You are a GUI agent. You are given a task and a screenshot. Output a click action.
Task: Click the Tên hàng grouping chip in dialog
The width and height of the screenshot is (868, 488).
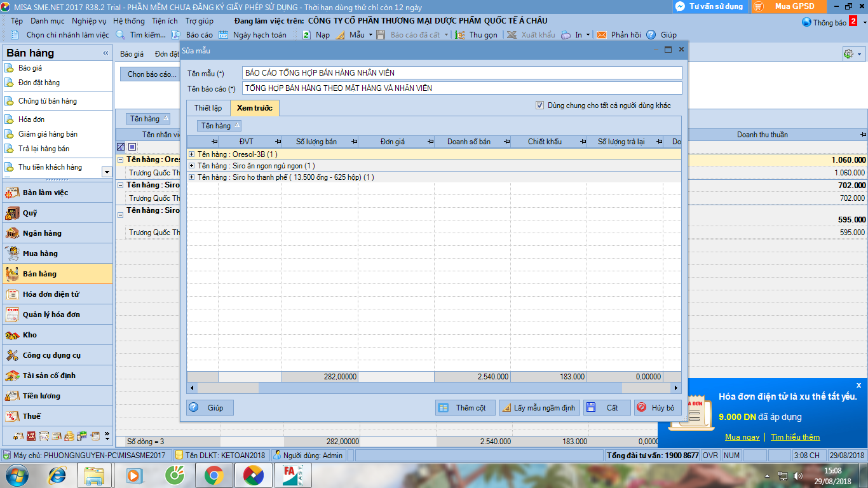219,126
